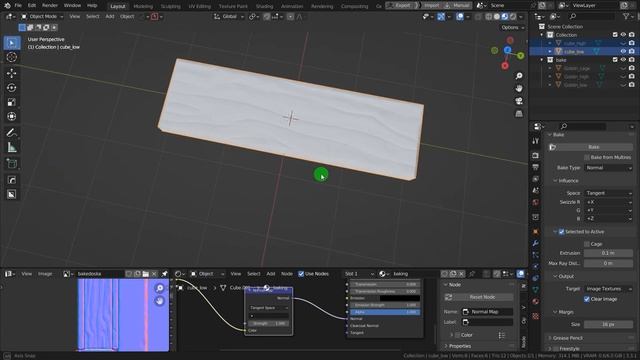Choose the Rotate tool

(x=12, y=88)
